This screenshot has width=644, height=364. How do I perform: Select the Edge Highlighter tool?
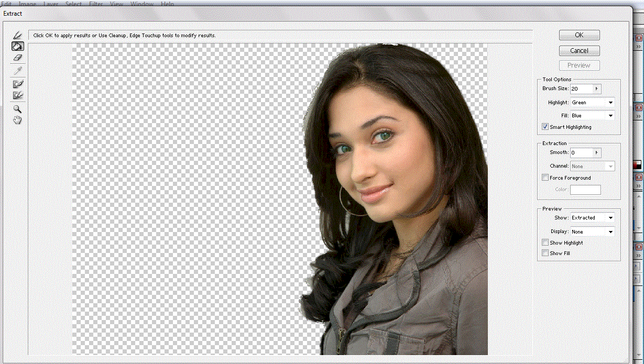pyautogui.click(x=18, y=35)
